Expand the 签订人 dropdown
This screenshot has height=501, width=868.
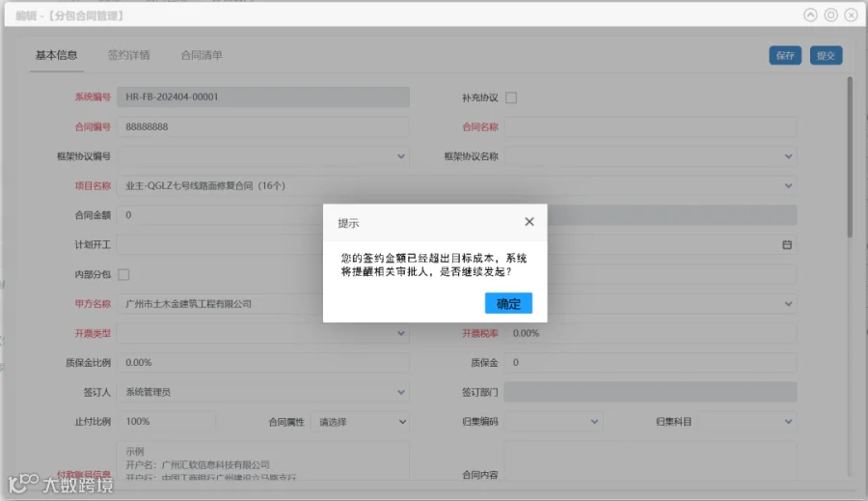pyautogui.click(x=401, y=392)
